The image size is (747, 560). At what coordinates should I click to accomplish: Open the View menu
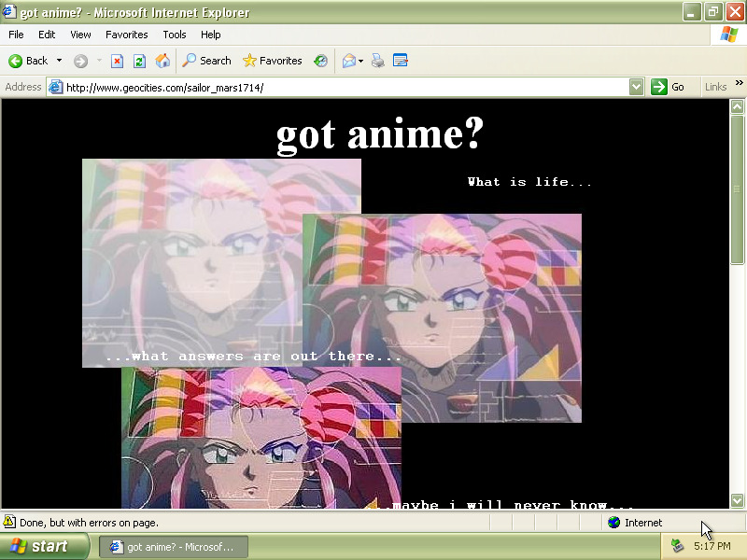80,35
